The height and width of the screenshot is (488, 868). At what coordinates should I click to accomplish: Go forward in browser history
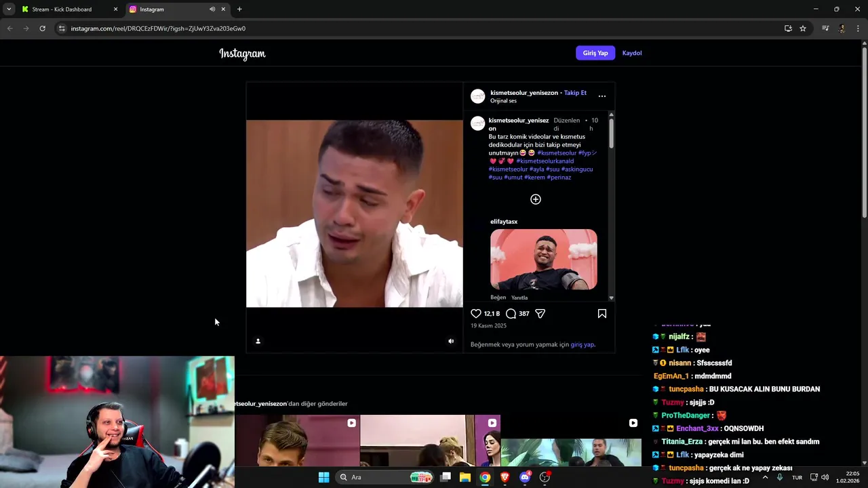click(x=26, y=28)
